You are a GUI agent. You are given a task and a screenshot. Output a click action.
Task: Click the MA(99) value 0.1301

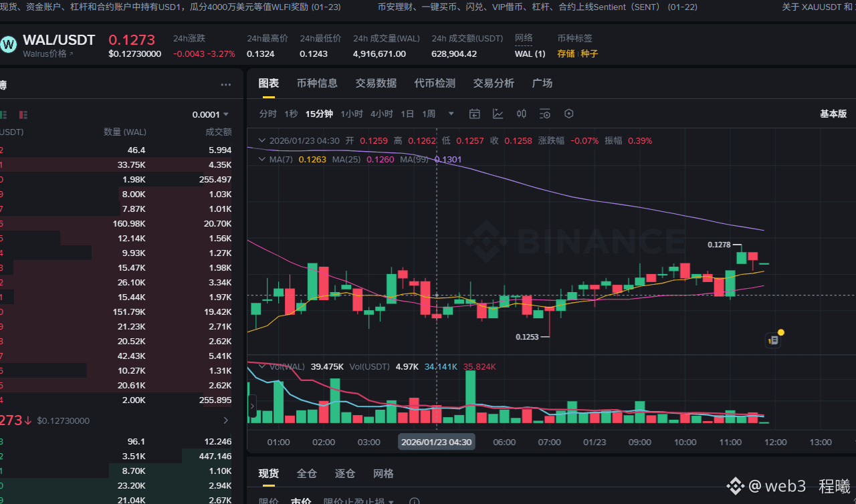(x=448, y=159)
